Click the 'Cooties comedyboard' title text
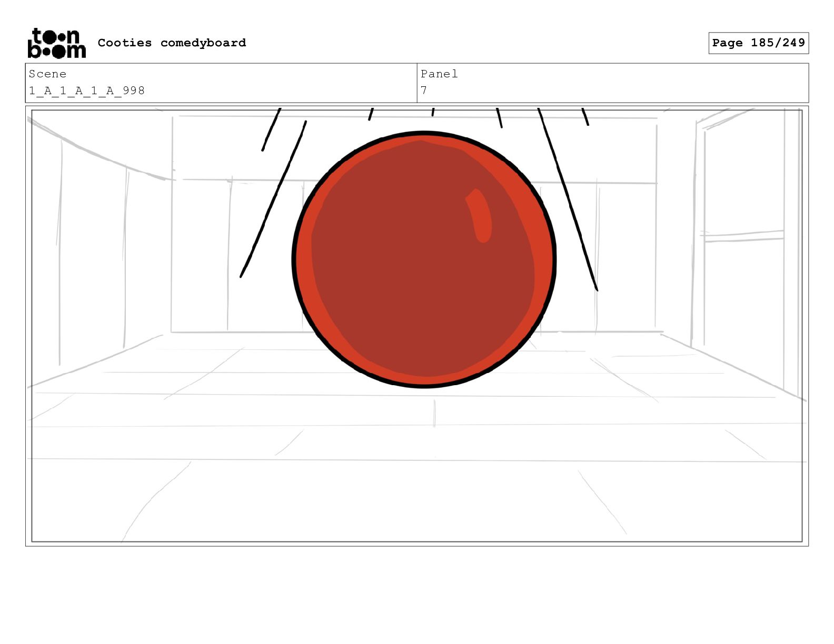The height and width of the screenshot is (644, 834). [x=172, y=43]
